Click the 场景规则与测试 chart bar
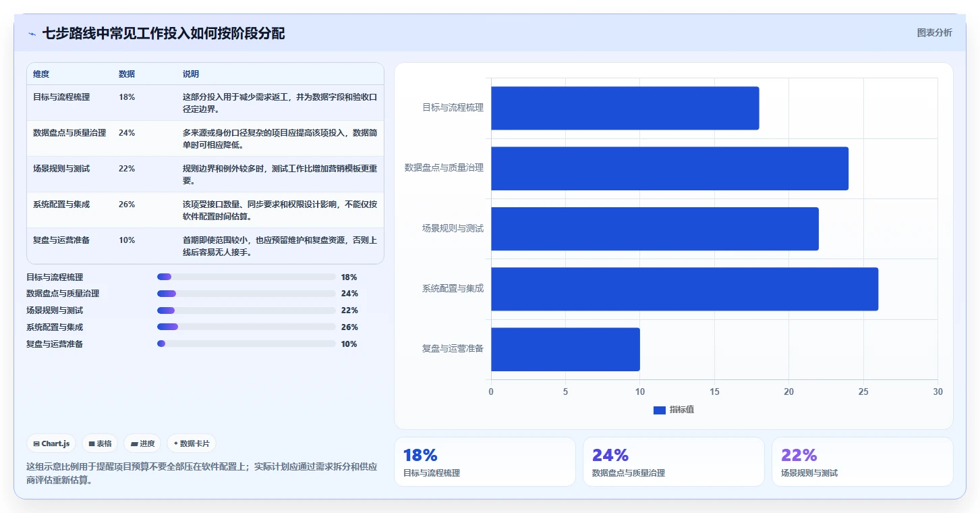Viewport: 980px width, 513px height. (655, 229)
